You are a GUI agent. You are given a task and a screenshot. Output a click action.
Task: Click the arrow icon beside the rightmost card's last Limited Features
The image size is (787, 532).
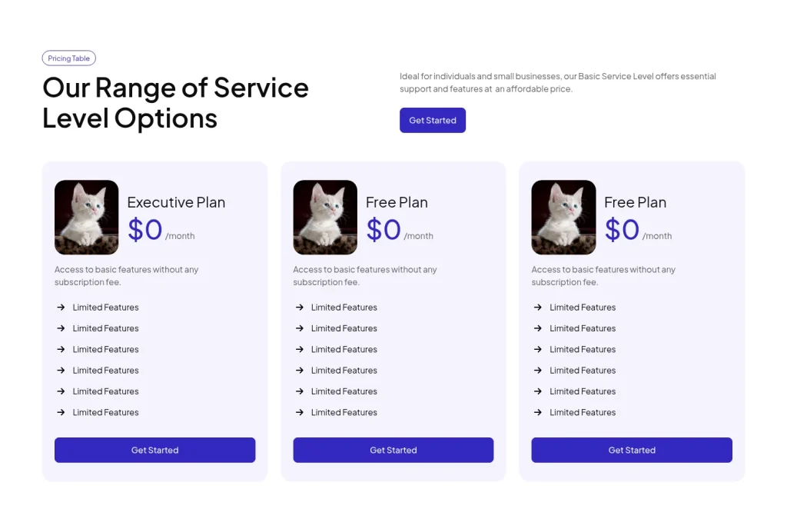[x=537, y=412]
